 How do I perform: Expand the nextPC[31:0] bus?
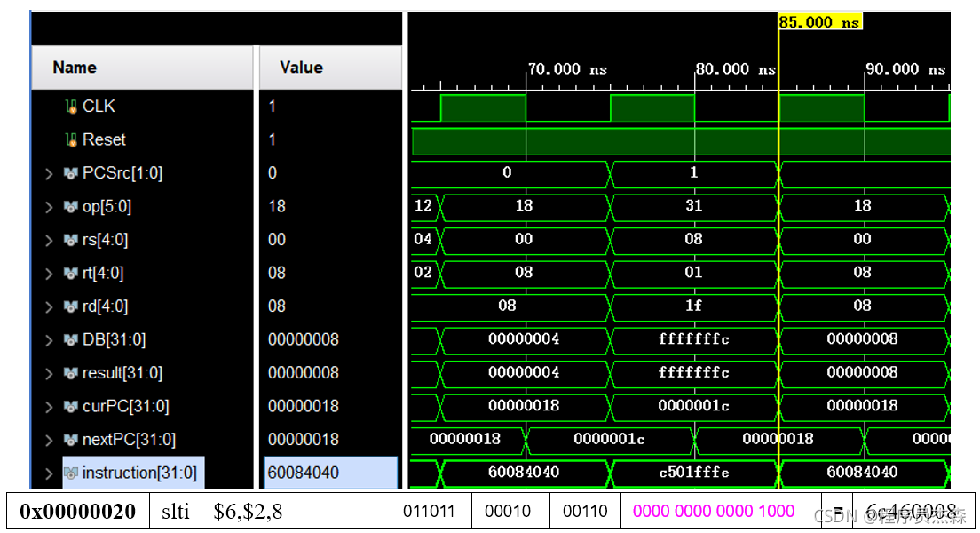(x=49, y=441)
